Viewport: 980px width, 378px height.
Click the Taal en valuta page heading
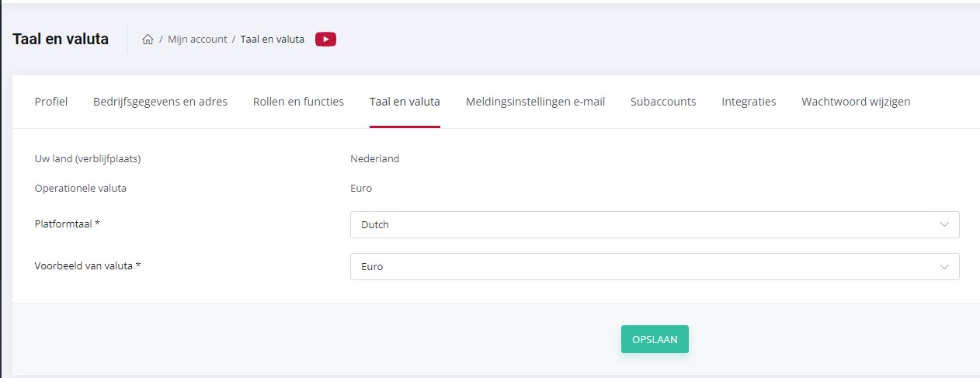click(x=61, y=38)
